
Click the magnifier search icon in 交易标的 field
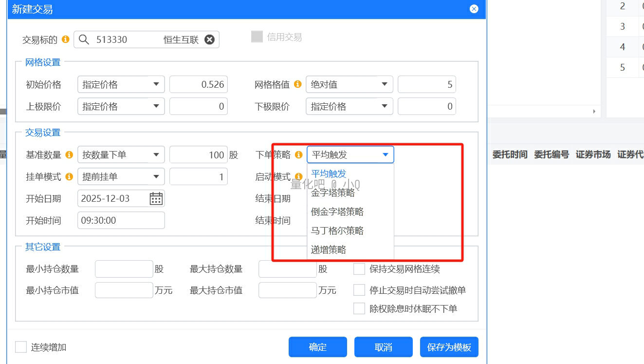point(84,39)
